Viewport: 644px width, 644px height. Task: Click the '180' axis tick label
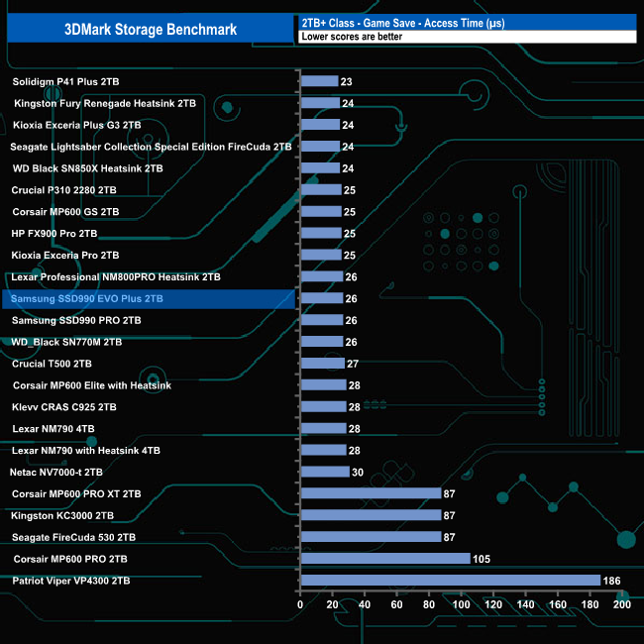590,604
